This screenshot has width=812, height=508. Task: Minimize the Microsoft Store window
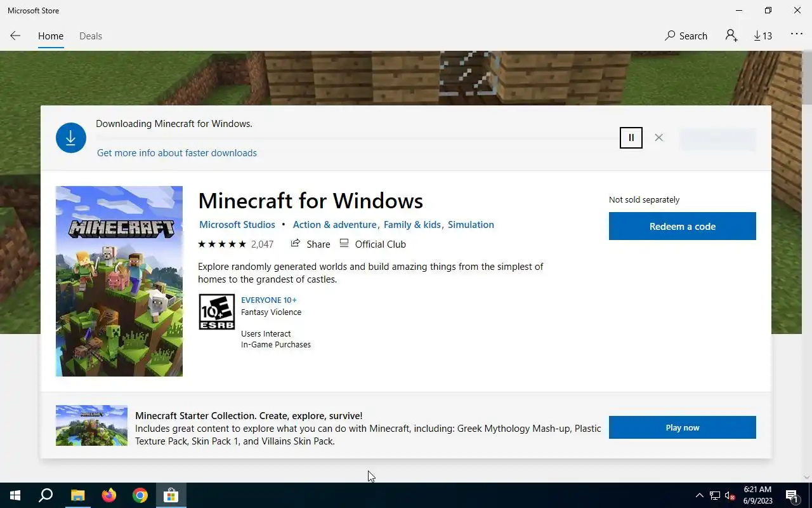click(x=739, y=10)
